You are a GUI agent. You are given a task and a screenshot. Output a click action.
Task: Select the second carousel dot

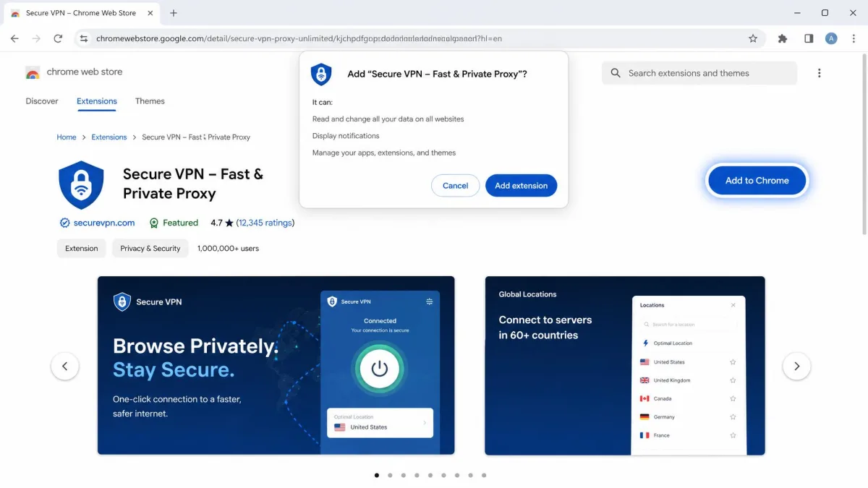point(390,475)
